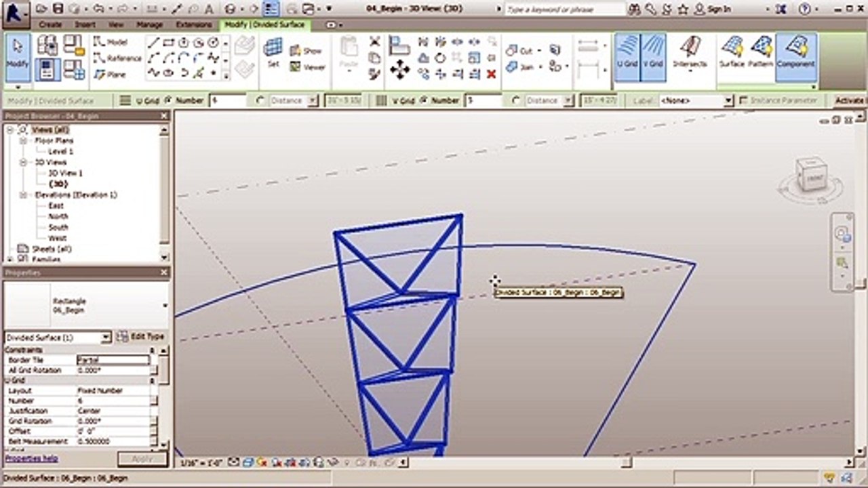The image size is (868, 488).
Task: Select the {3D} view in browser
Action: 59,184
